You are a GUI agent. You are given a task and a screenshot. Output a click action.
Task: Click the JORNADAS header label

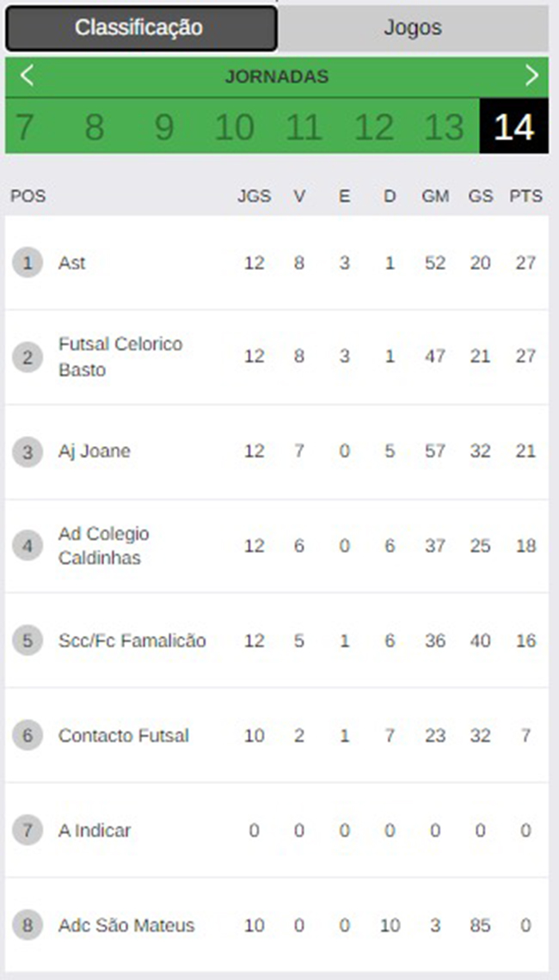277,77
